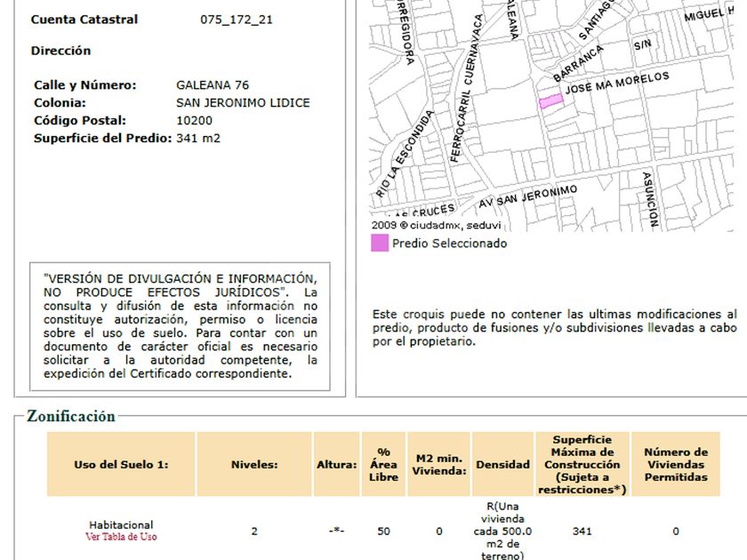
Task: Click the FERROCARRIL CUERNAVACA label on map
Action: [468, 88]
